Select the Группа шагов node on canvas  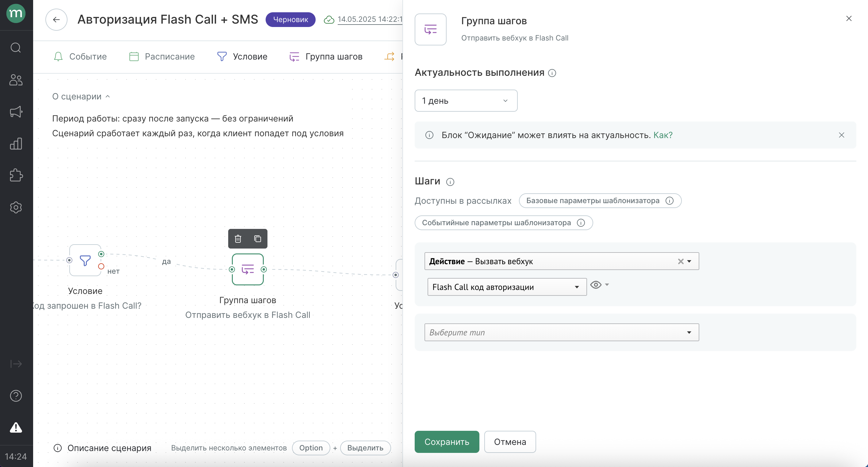[x=248, y=269]
